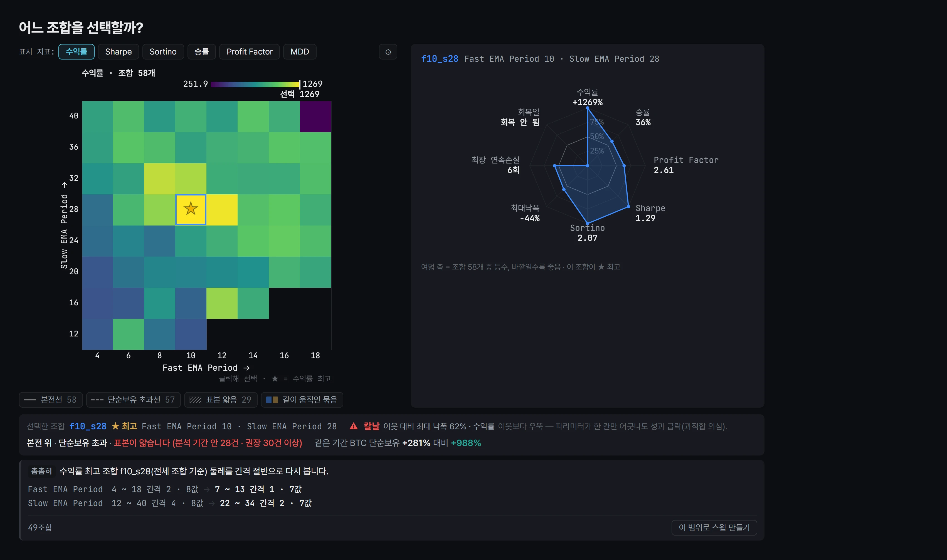Click the 최장 연속손실 6회 radar label

click(495, 165)
